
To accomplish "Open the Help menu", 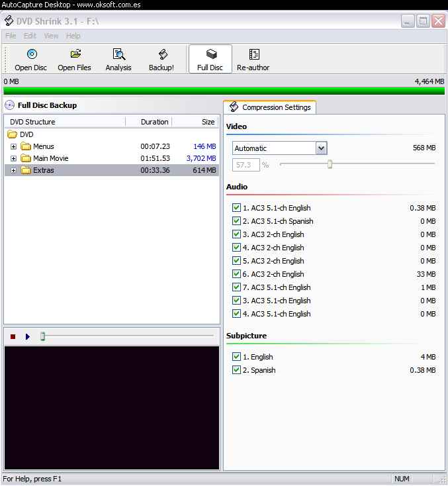I will pyautogui.click(x=73, y=36).
